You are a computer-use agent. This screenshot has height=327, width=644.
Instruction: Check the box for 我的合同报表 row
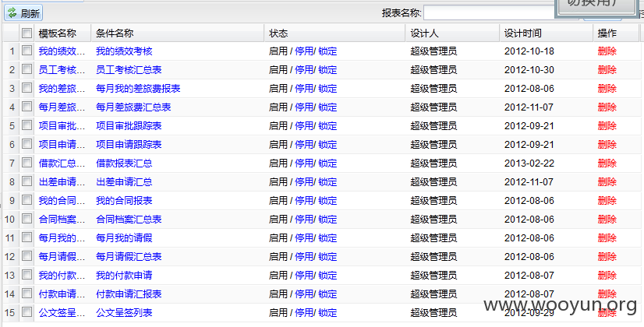coord(27,200)
